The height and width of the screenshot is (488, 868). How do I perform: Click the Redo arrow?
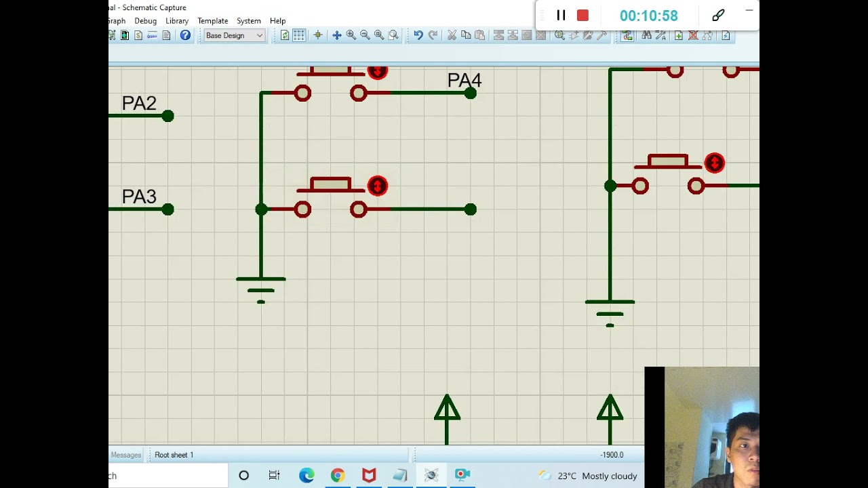pos(433,35)
